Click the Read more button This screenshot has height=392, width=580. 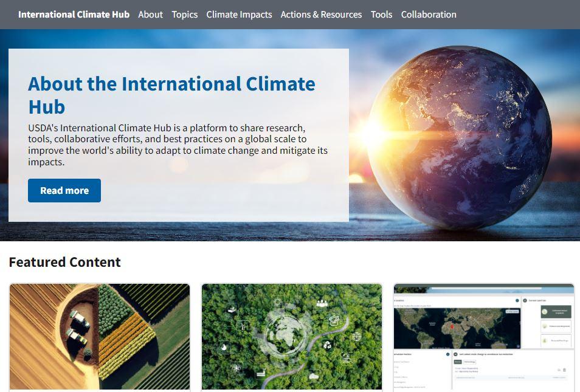[64, 190]
